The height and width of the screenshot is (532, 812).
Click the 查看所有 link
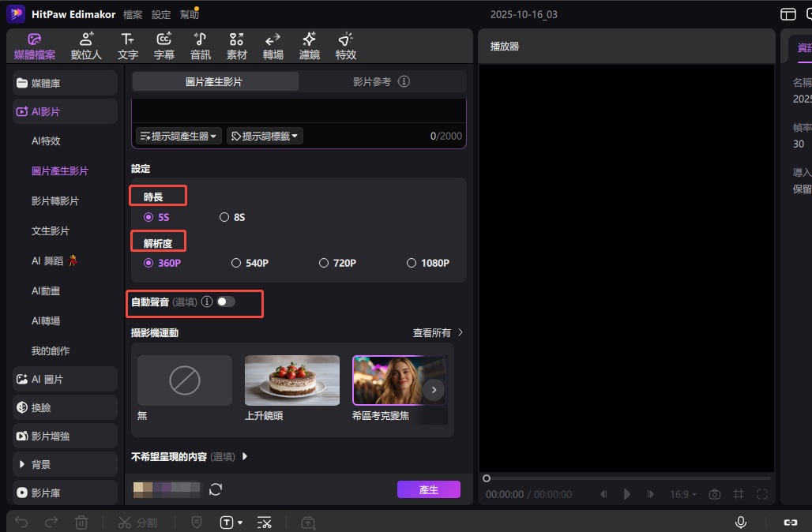pyautogui.click(x=438, y=333)
